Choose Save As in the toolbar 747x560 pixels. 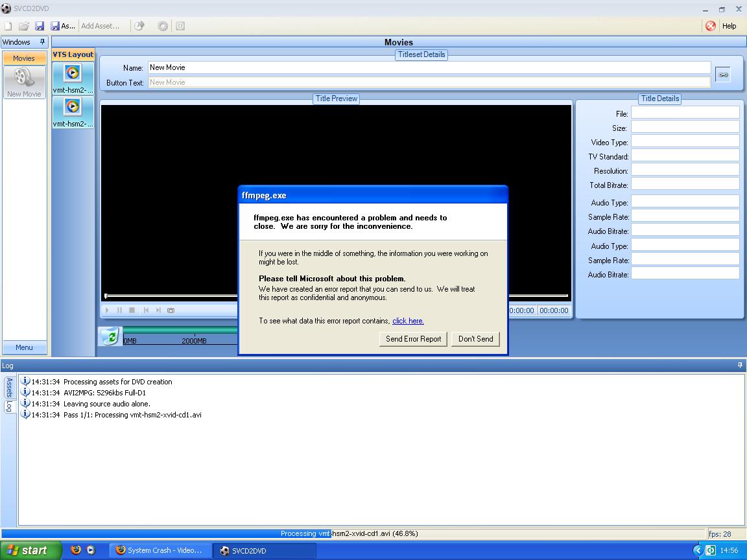click(63, 26)
